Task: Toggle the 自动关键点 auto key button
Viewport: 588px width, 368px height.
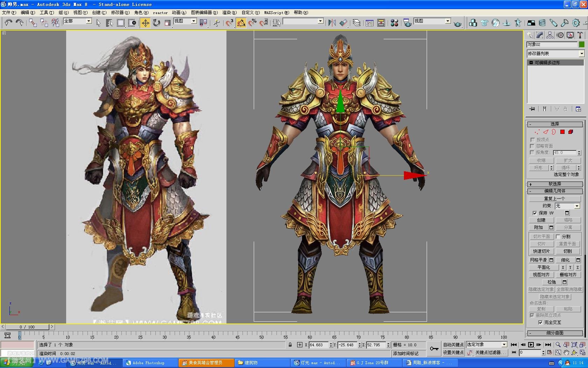Action: [x=453, y=345]
